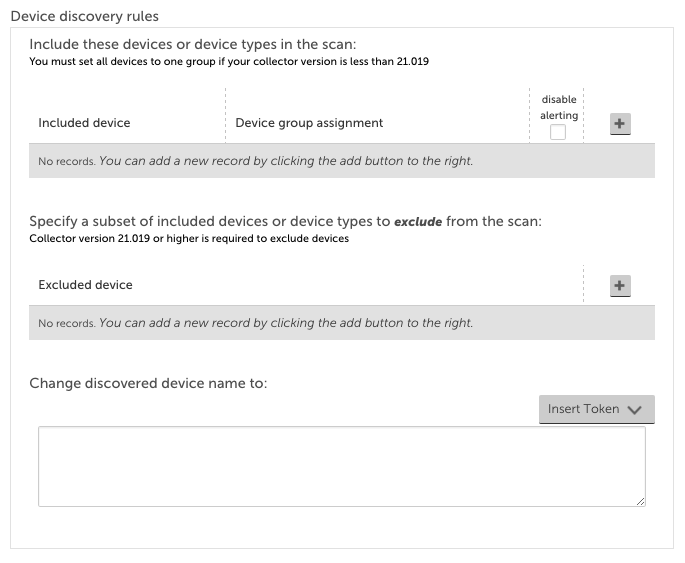Open the Insert Token dropdown
This screenshot has height=563, width=685.
[x=596, y=409]
